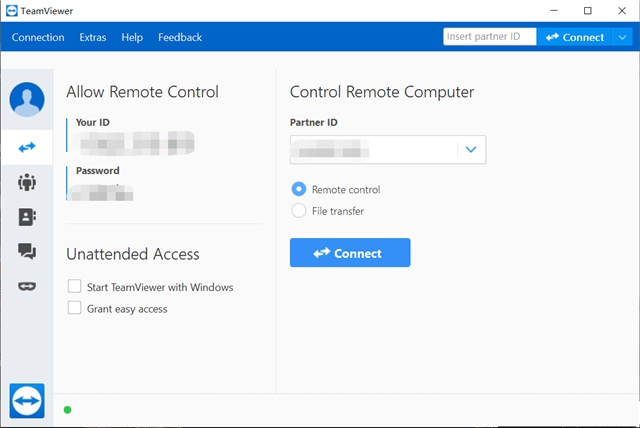The width and height of the screenshot is (640, 428).
Task: Click the Allow Remote Control heading
Action: point(142,92)
